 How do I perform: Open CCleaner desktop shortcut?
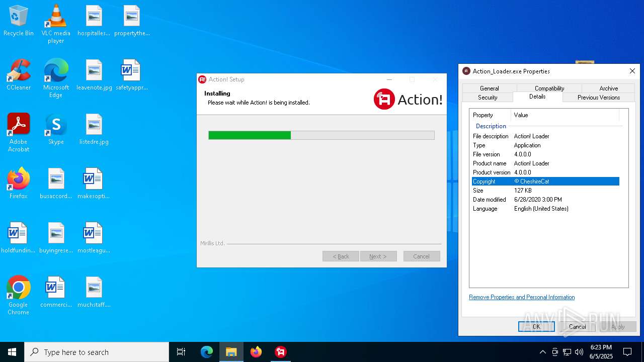pyautogui.click(x=19, y=75)
